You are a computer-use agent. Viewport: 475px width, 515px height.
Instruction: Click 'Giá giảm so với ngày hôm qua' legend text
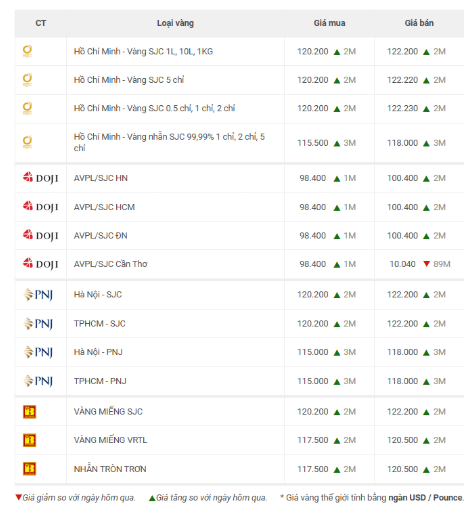pos(79,498)
